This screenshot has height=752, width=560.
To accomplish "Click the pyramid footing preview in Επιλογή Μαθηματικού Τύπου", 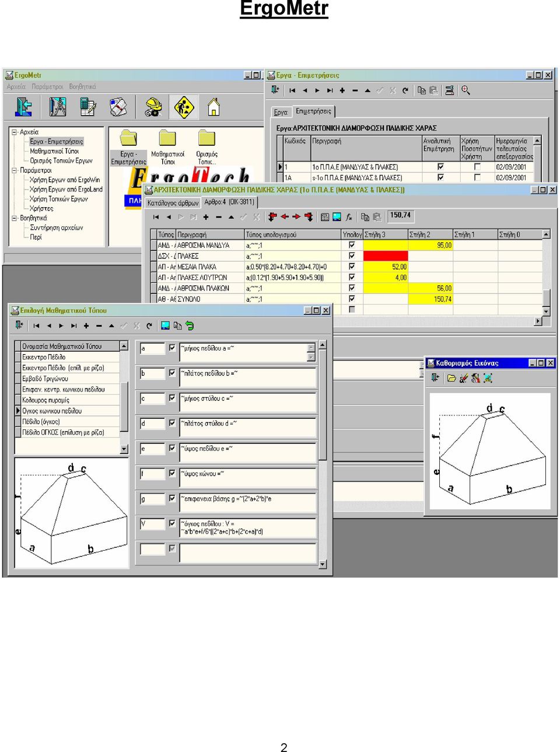I will point(71,512).
